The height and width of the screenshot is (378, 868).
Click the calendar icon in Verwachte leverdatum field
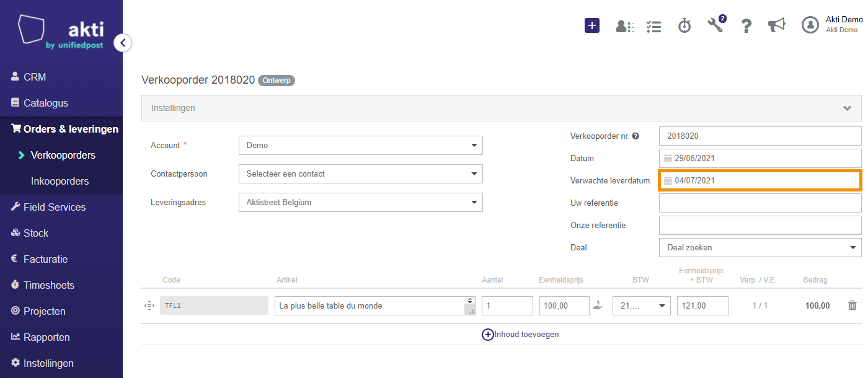(668, 181)
